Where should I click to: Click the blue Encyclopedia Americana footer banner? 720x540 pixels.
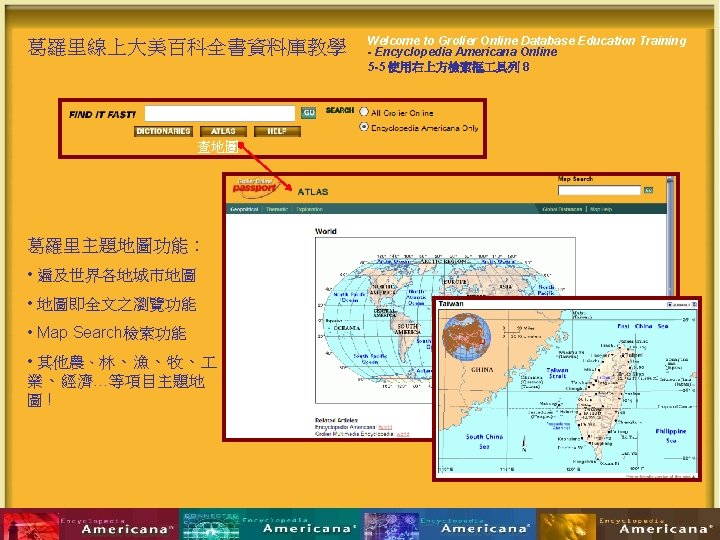point(450,524)
